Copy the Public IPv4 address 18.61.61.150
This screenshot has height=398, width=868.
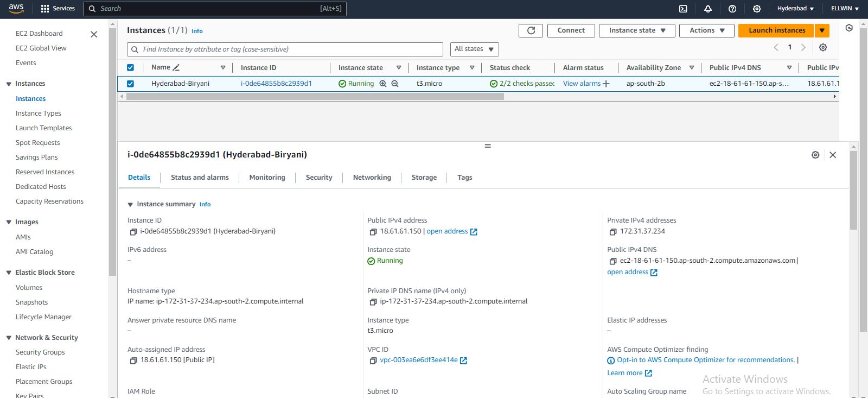373,232
